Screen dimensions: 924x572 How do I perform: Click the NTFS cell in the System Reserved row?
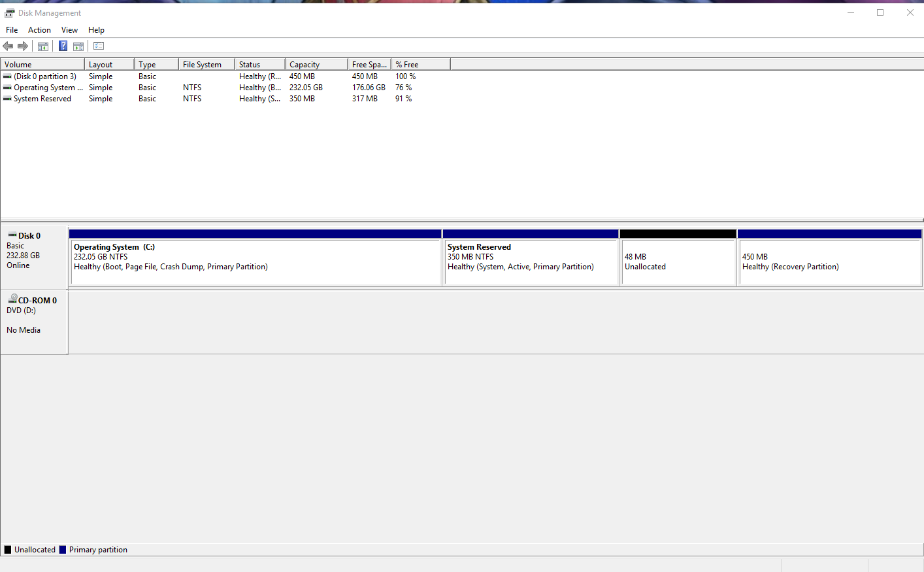click(192, 99)
